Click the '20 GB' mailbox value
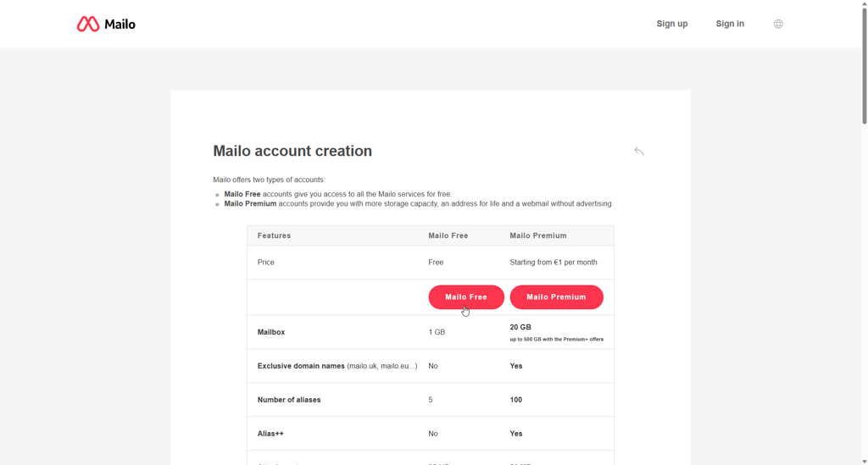The image size is (868, 465). coord(520,327)
